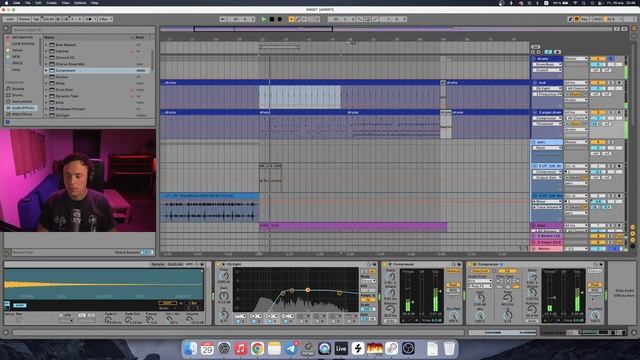Image resolution: width=640 pixels, height=360 pixels.
Task: Open the Create menu
Action: 51,3
